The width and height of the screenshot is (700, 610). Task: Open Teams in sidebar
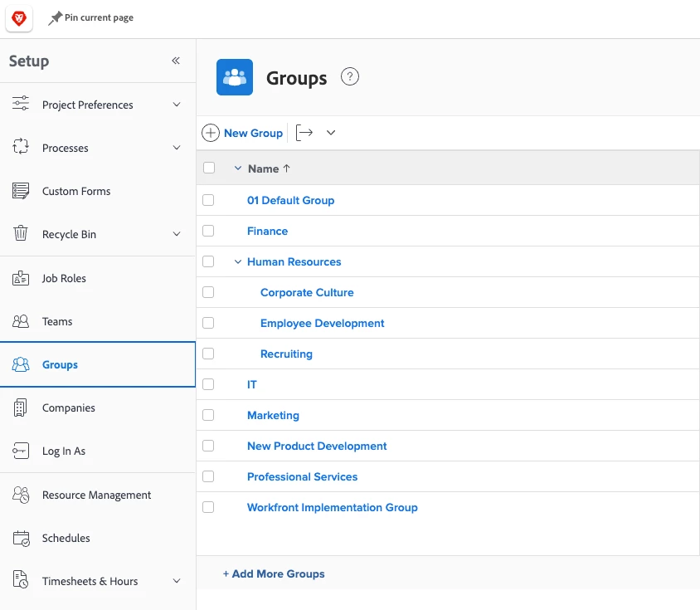[x=98, y=321]
